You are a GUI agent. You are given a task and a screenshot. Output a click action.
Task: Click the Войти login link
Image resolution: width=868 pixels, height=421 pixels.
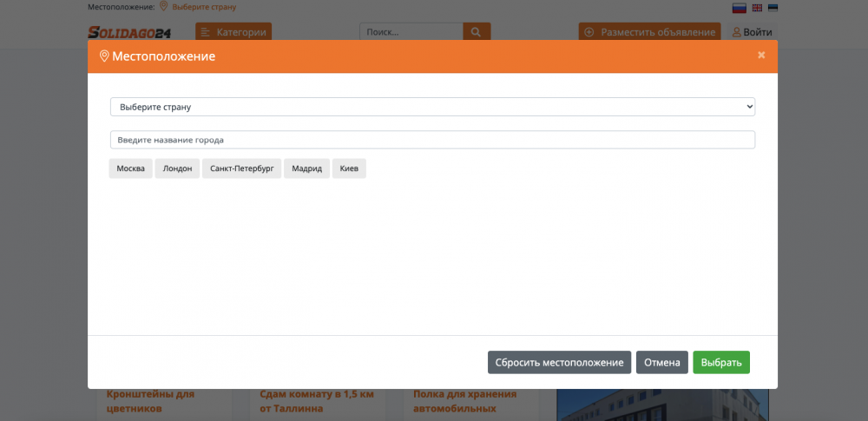click(753, 32)
